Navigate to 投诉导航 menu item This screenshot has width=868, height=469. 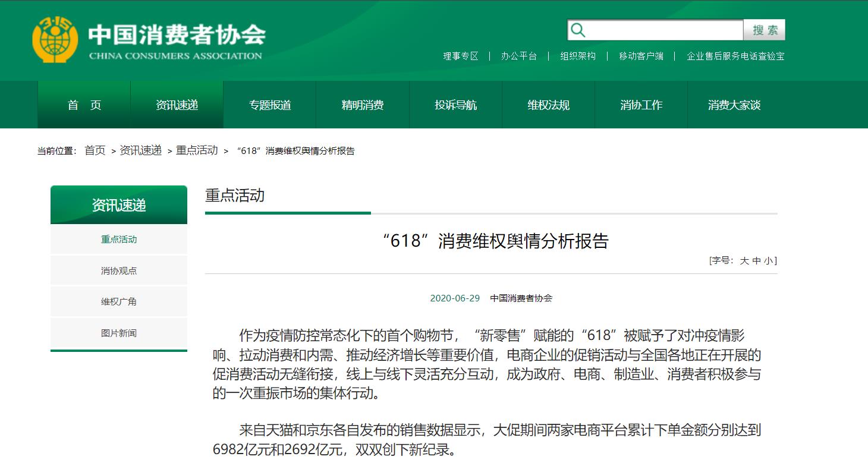click(455, 105)
